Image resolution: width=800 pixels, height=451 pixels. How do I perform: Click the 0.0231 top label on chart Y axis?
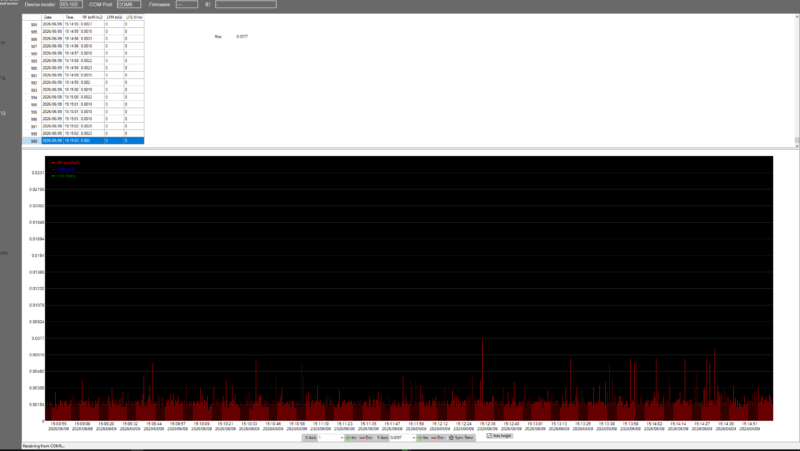[38, 172]
